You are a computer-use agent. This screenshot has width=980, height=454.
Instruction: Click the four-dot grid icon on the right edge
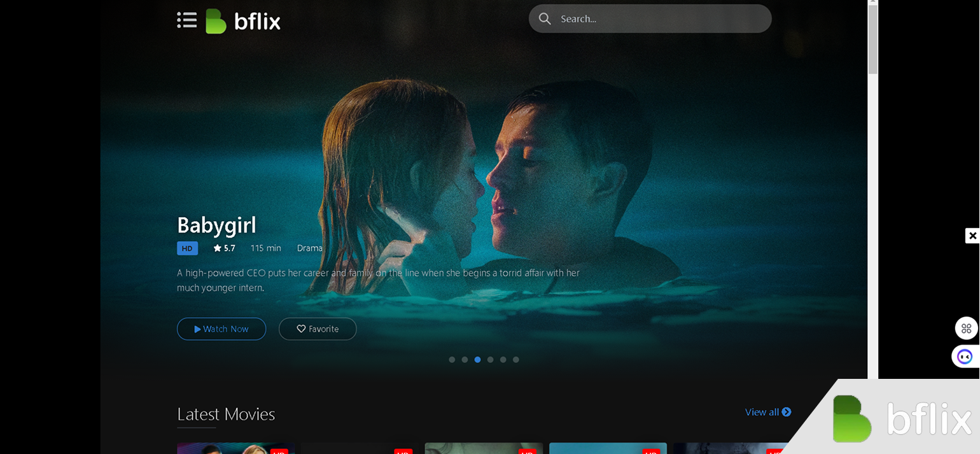tap(965, 328)
